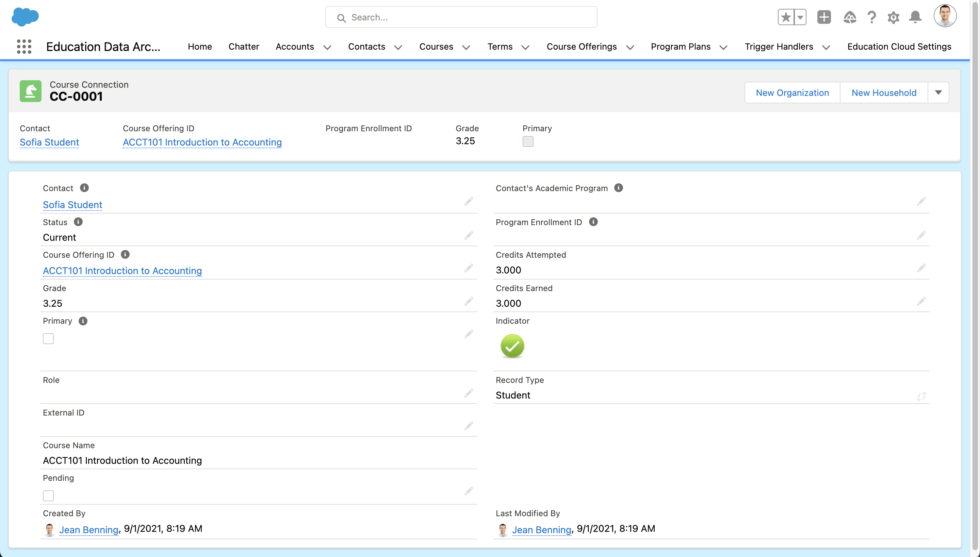Edit Credits Earned with pencil icon
Viewport: 980px width, 557px height.
(921, 301)
